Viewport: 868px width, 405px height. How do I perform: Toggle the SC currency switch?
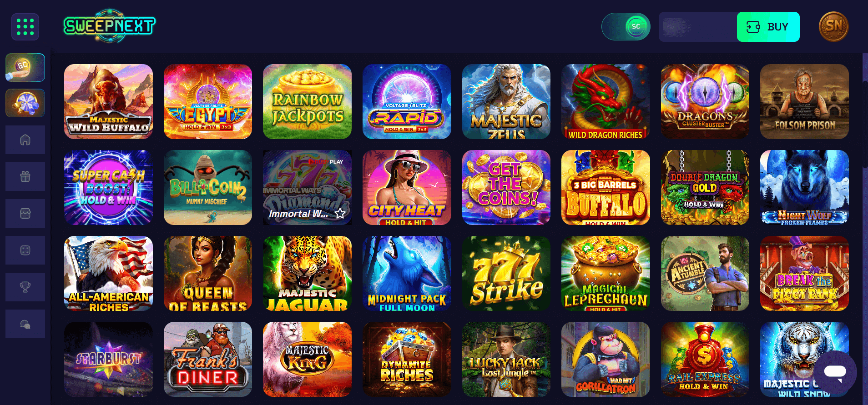point(626,26)
